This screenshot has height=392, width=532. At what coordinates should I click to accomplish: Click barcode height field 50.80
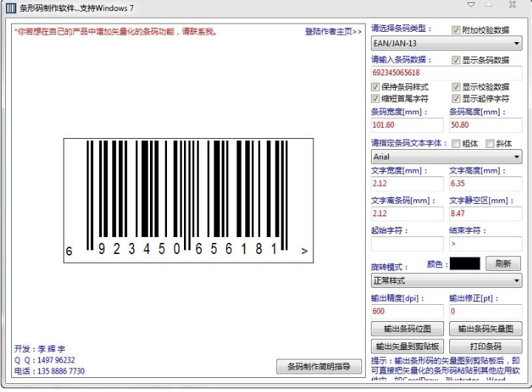485,125
